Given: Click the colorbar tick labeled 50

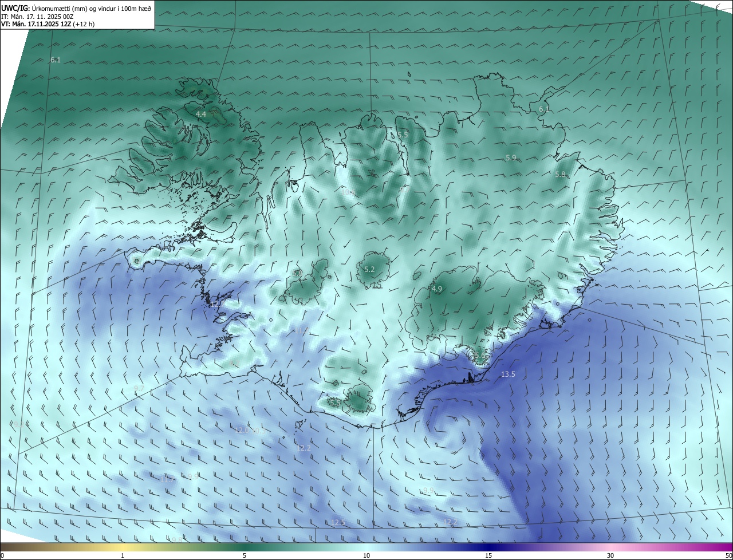Looking at the screenshot, I should point(728,555).
